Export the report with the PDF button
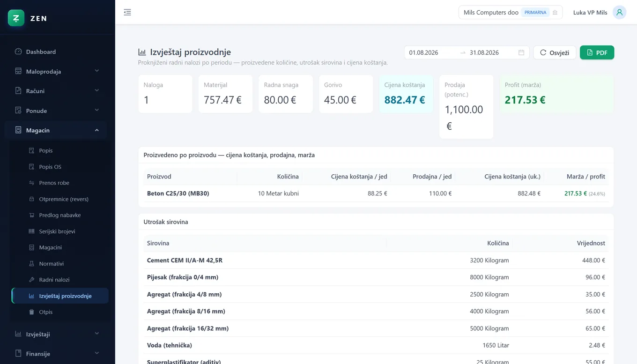 (597, 52)
